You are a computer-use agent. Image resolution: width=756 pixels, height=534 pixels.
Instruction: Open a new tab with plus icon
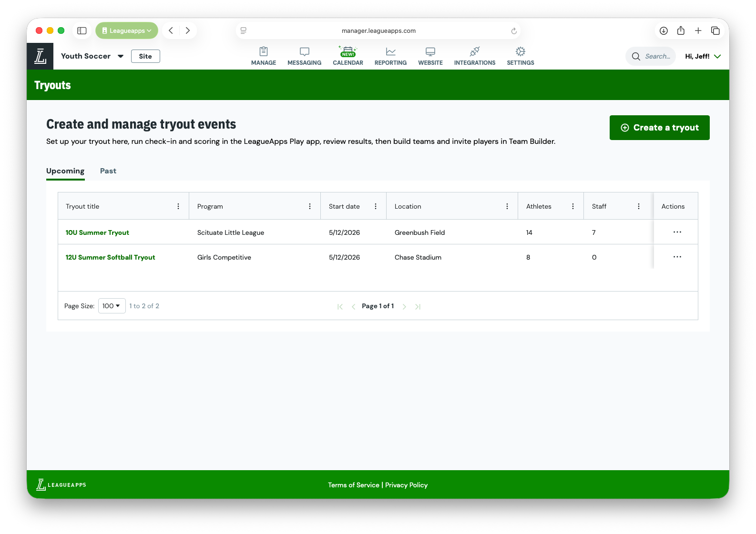tap(698, 30)
